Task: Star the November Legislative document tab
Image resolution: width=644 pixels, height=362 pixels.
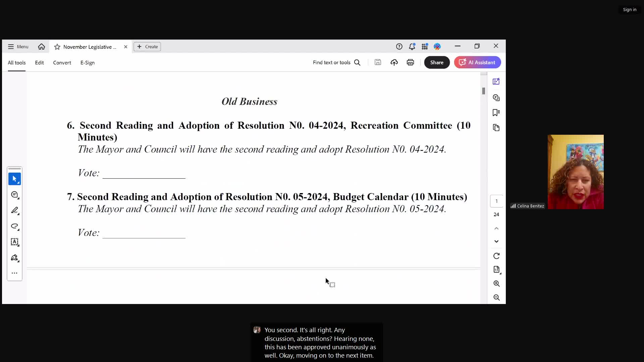Action: tap(57, 47)
